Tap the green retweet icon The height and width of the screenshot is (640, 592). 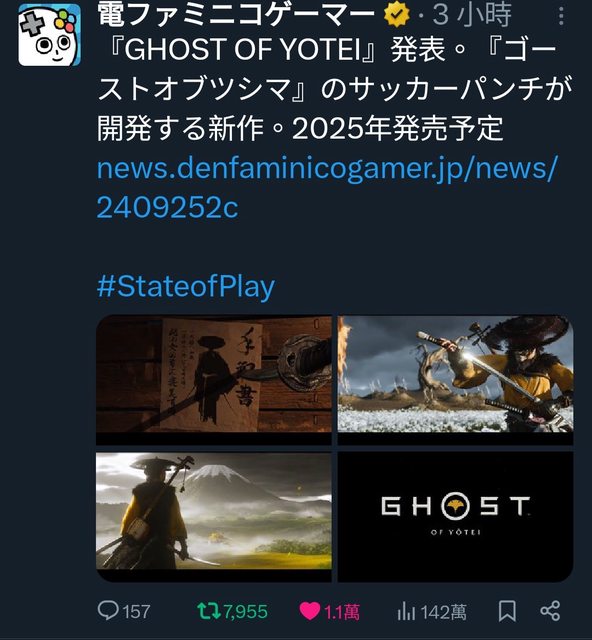coord(209,611)
